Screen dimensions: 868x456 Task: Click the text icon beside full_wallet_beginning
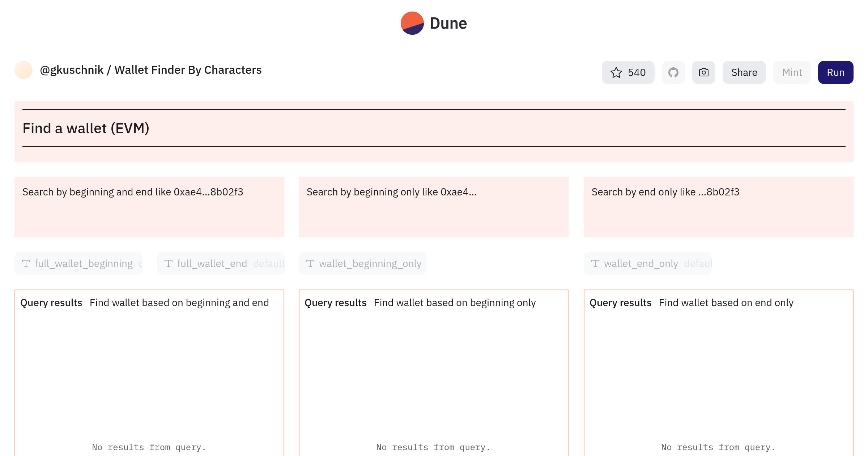coord(26,263)
